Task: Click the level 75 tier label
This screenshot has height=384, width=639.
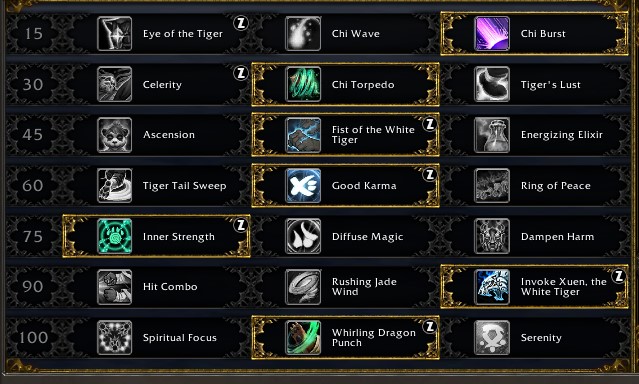Action: click(33, 236)
